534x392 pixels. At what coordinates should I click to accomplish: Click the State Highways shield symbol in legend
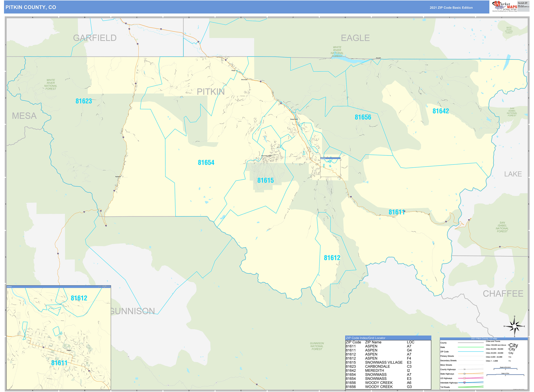[464, 374]
